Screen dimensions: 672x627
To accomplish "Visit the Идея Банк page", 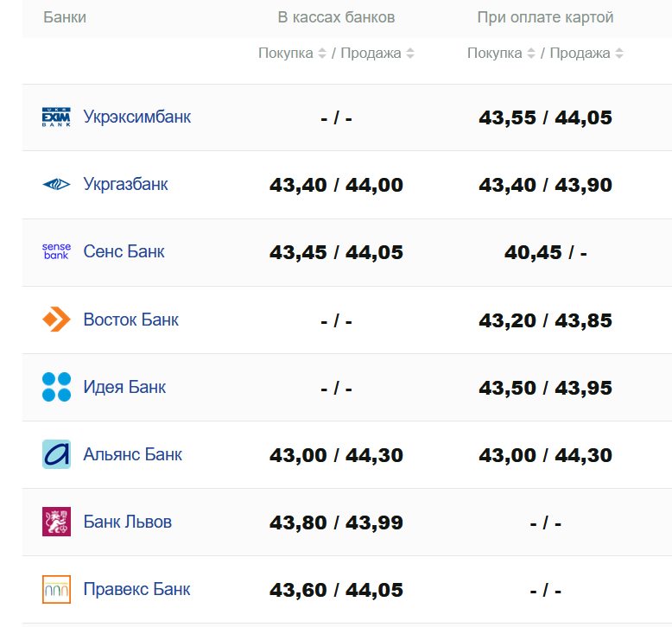I will pyautogui.click(x=124, y=387).
